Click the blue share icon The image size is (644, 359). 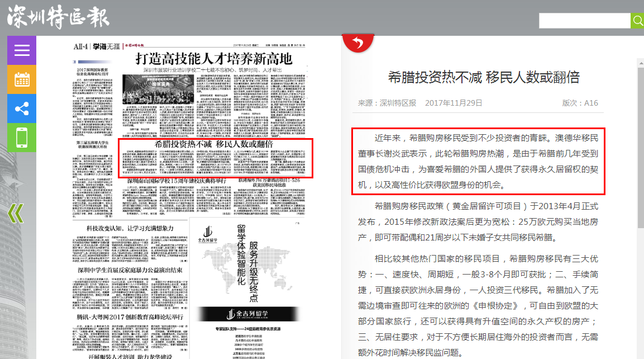point(22,108)
